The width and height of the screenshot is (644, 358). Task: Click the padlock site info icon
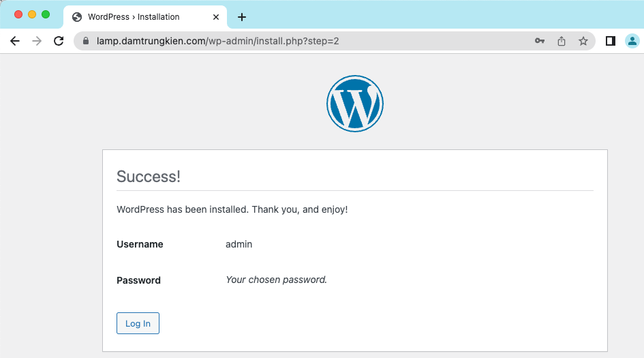tap(86, 41)
